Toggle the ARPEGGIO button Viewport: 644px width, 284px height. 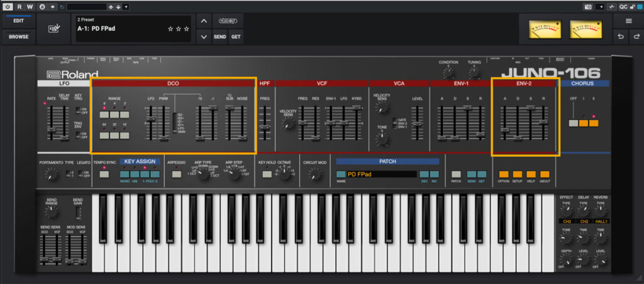[x=177, y=174]
